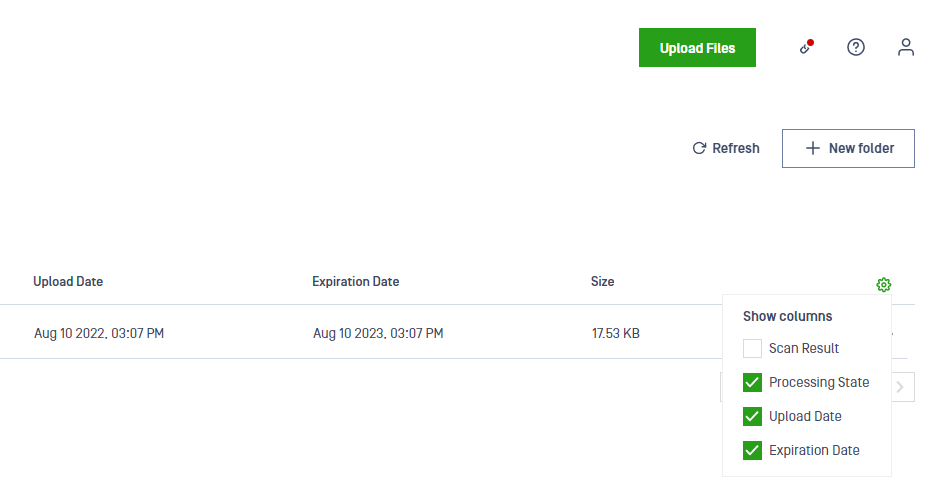Image resolution: width=950 pixels, height=490 pixels.
Task: Sort by the Upload Date column header
Action: 68,282
